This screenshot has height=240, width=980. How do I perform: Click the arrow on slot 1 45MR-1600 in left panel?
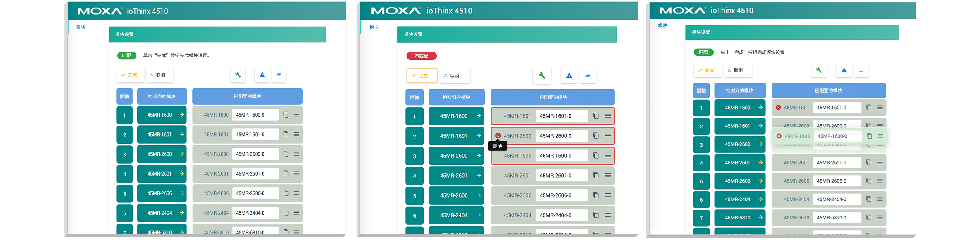tap(181, 115)
